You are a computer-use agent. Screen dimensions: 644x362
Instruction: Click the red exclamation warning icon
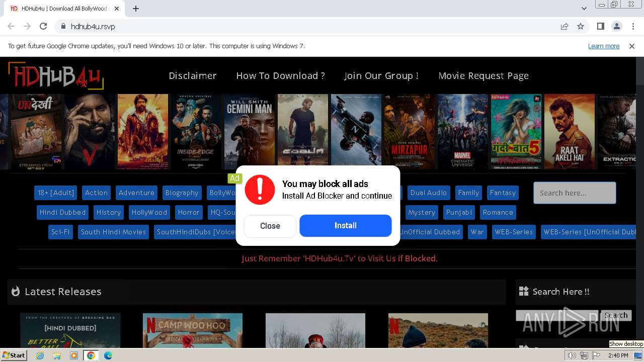click(x=260, y=190)
